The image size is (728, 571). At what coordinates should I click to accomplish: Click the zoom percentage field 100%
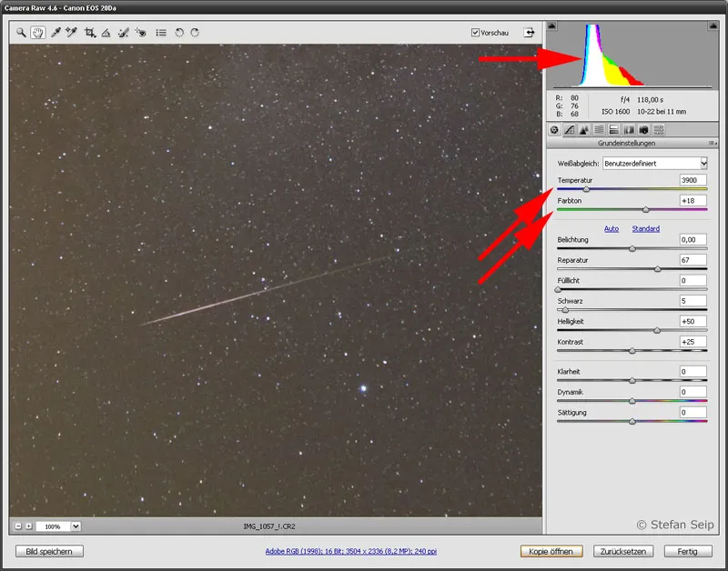pos(53,526)
